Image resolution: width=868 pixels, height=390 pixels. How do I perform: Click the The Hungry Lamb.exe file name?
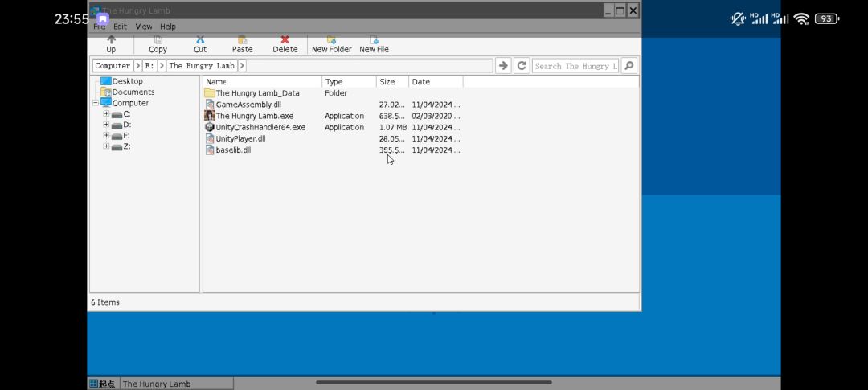coord(255,116)
